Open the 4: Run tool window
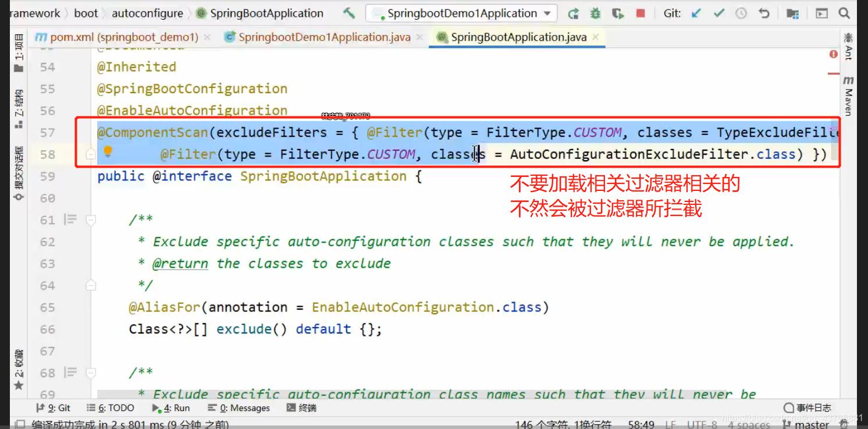 click(x=171, y=408)
